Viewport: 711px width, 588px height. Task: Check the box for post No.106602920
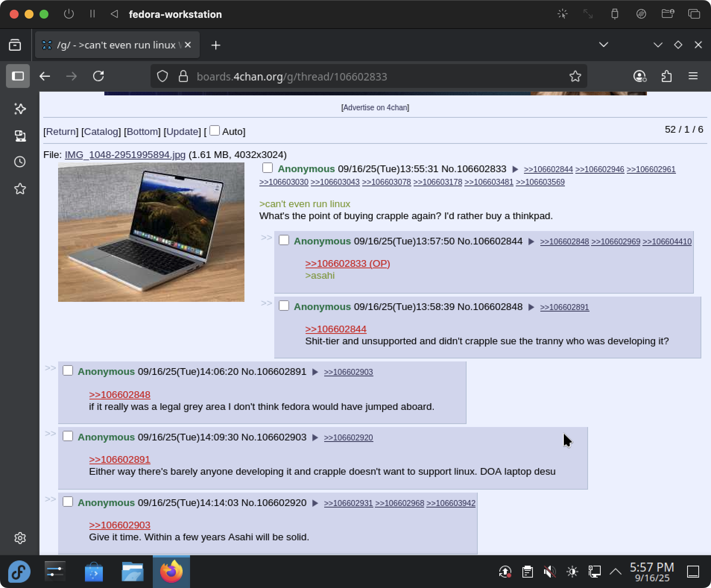(68, 502)
